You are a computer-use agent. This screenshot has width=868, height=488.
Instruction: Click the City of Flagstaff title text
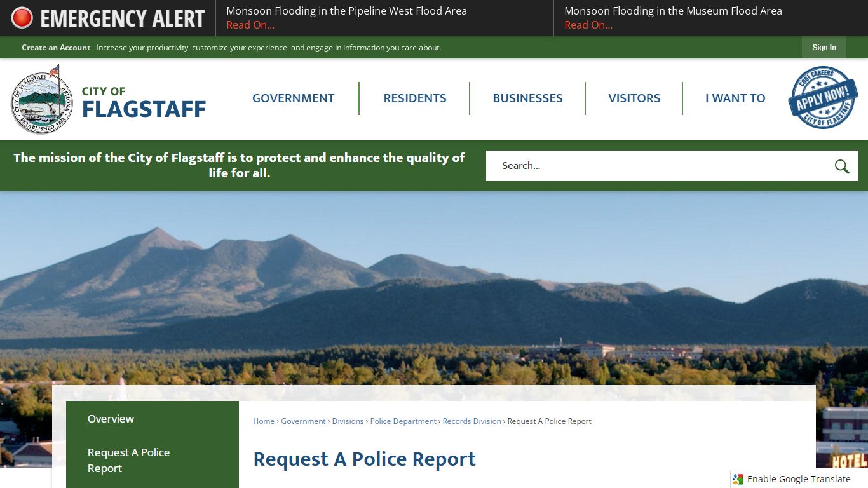coord(144,102)
